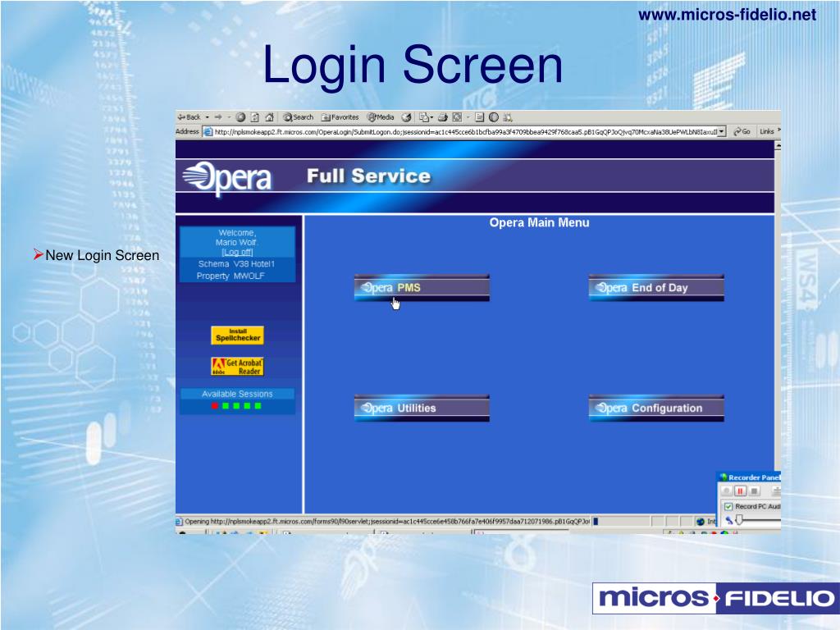Click the www.micros-fidelio.net link text
Image resolution: width=840 pixels, height=630 pixels.
(727, 15)
